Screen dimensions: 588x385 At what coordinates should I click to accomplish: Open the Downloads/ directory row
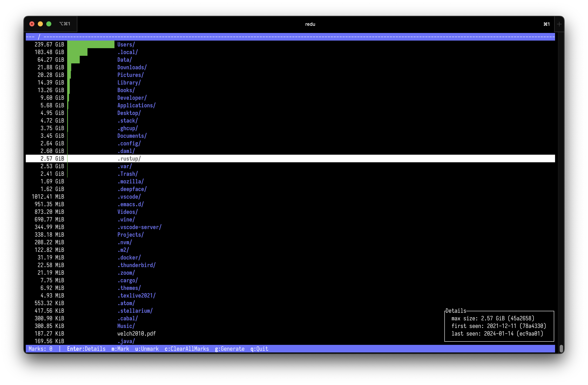pyautogui.click(x=132, y=67)
